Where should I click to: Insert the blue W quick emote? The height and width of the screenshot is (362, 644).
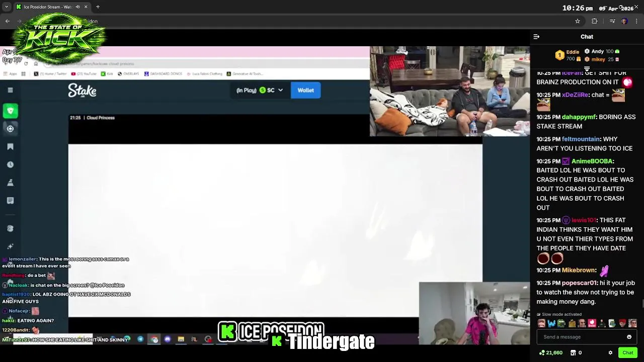point(551,323)
